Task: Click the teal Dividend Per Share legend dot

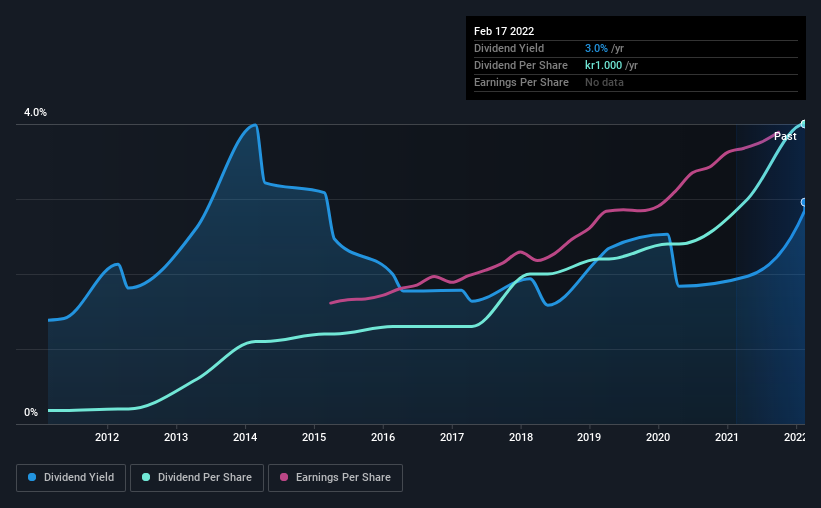Action: tap(146, 477)
